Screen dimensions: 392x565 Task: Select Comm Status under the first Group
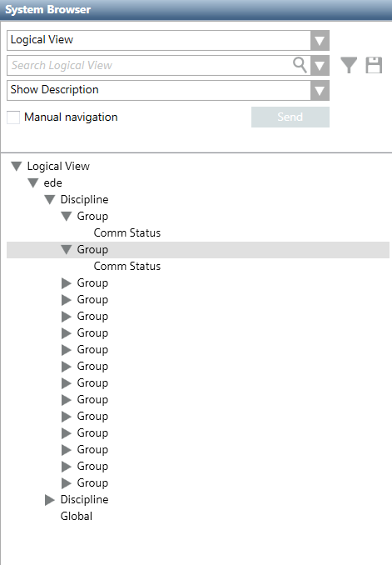(x=127, y=232)
